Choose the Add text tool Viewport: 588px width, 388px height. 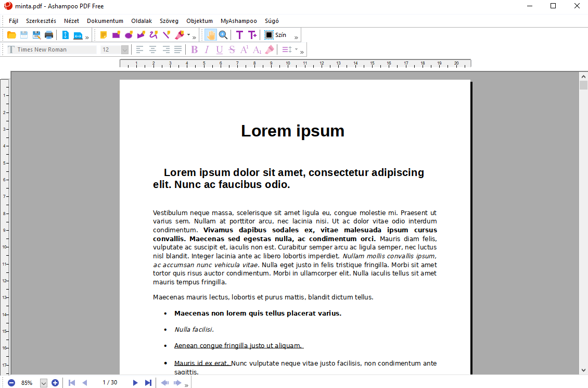click(x=252, y=35)
